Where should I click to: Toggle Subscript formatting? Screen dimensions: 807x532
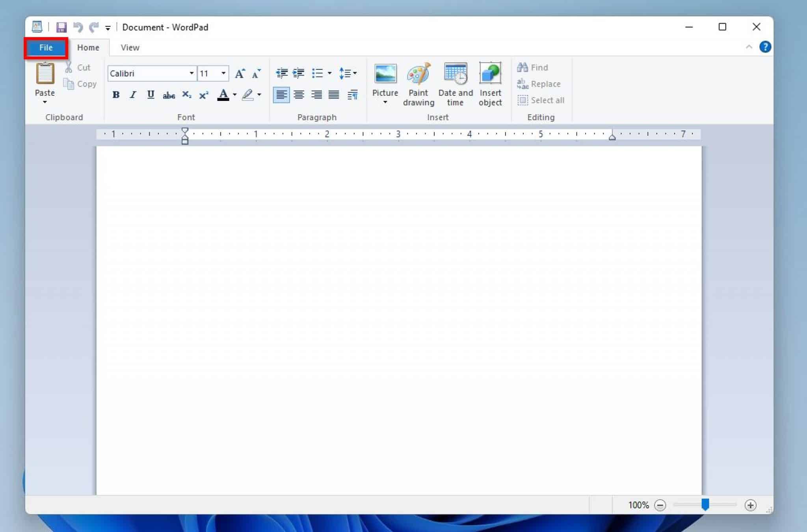pos(186,95)
